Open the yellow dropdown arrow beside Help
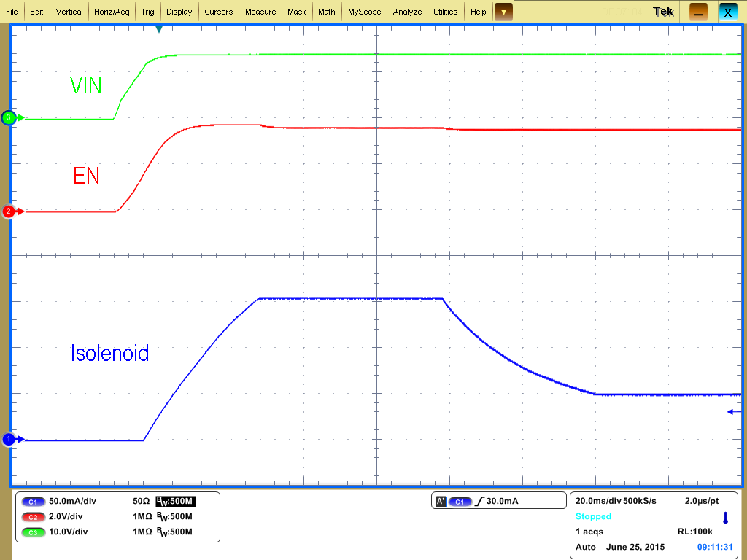 pyautogui.click(x=503, y=12)
